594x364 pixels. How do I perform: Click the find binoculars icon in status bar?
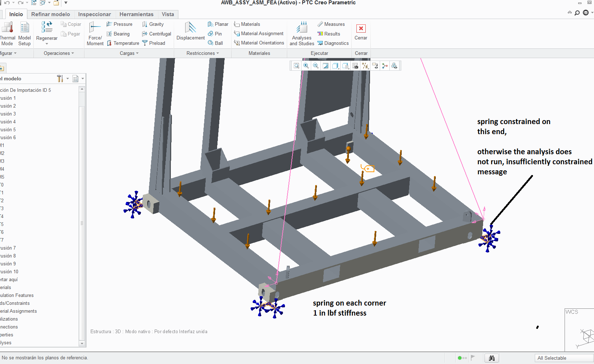492,358
